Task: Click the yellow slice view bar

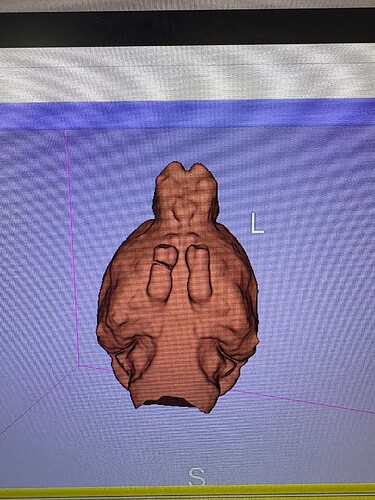Action: [x=187, y=493]
